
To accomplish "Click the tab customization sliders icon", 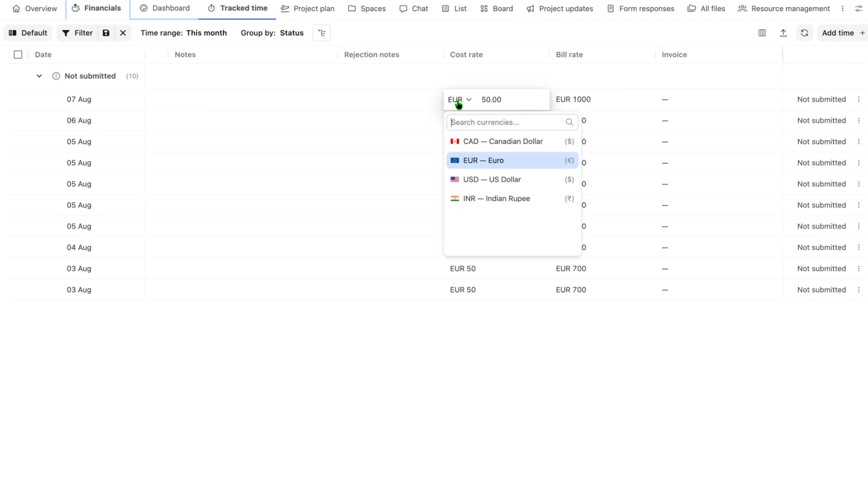I will 859,9.
